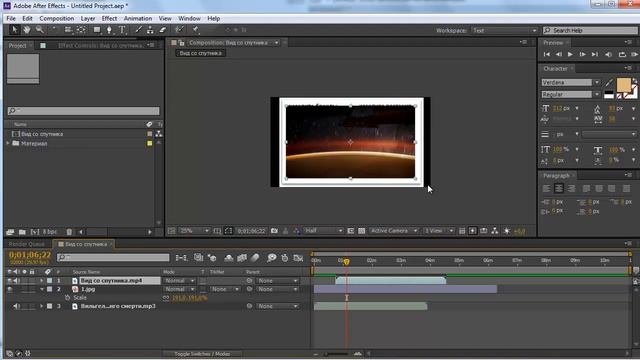Collapse layer 2 1.jpg properties

(x=41, y=289)
